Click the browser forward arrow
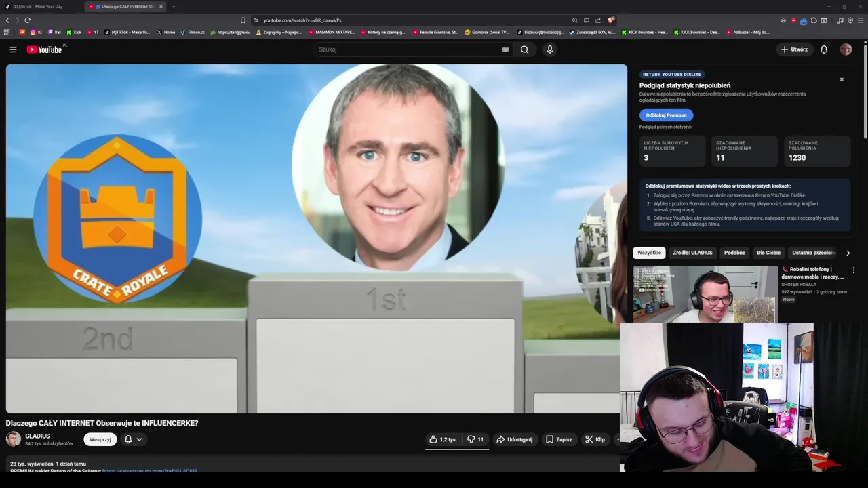This screenshot has height=488, width=868. click(x=17, y=20)
